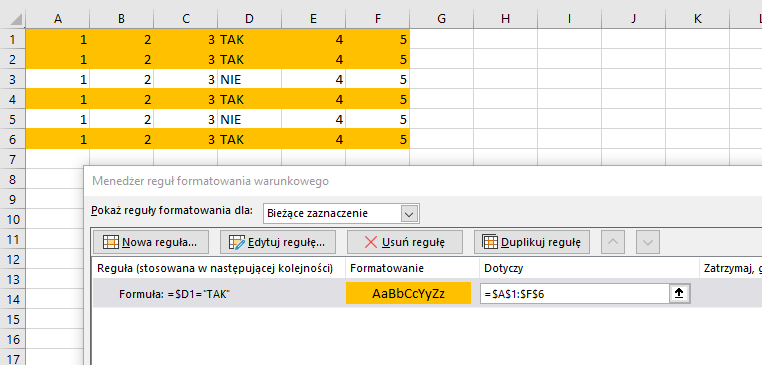The height and width of the screenshot is (365, 762).
Task: Click cell D1 containing TAK
Action: tap(249, 39)
